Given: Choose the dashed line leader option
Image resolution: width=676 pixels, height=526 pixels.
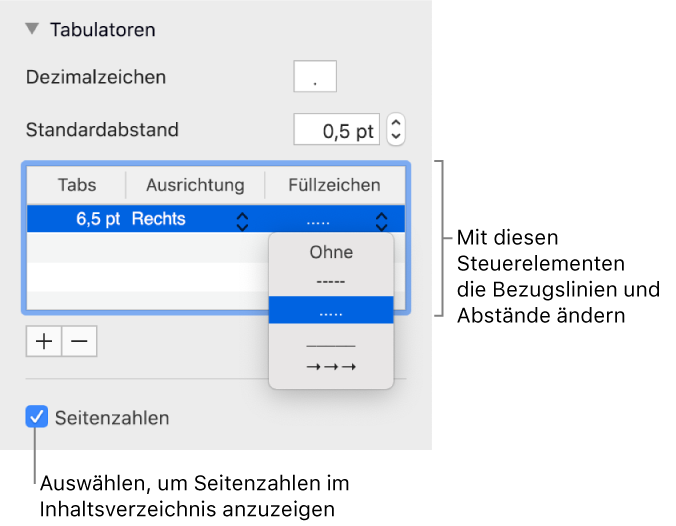Looking at the screenshot, I should click(x=331, y=281).
